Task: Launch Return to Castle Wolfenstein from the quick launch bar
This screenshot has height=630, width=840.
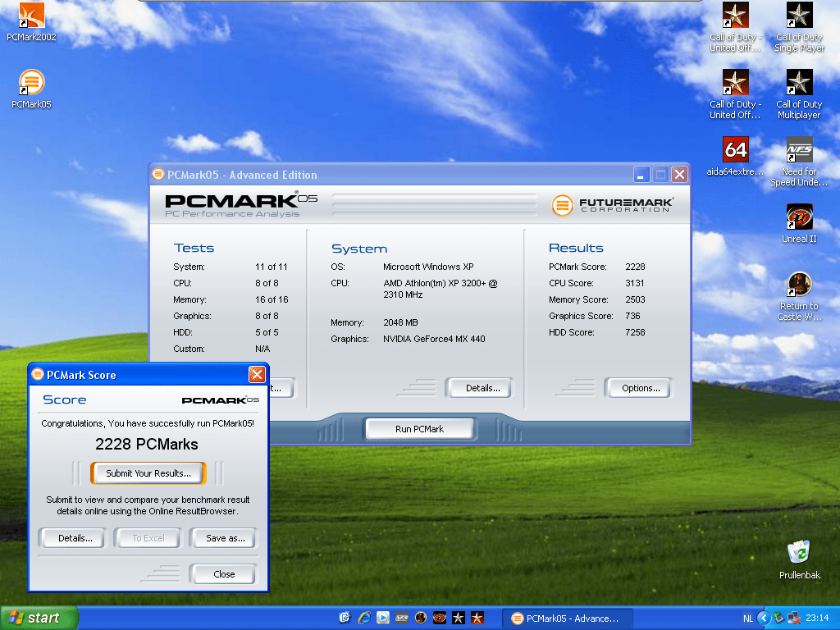Action: pos(421,618)
